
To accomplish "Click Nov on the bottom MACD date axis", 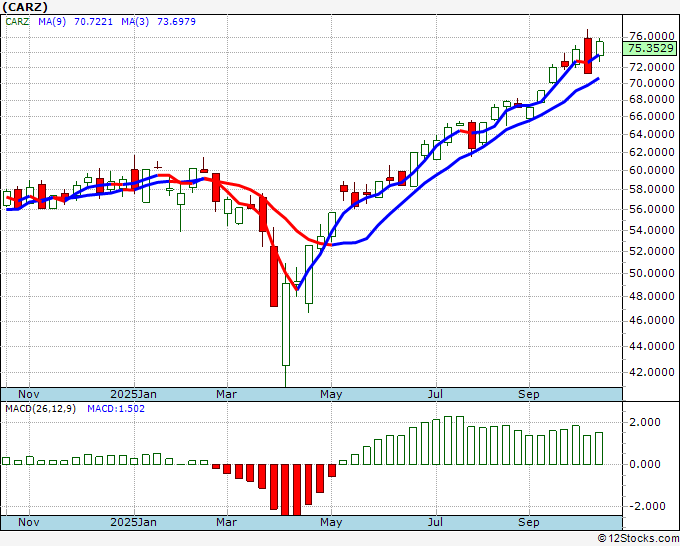I will [29, 522].
